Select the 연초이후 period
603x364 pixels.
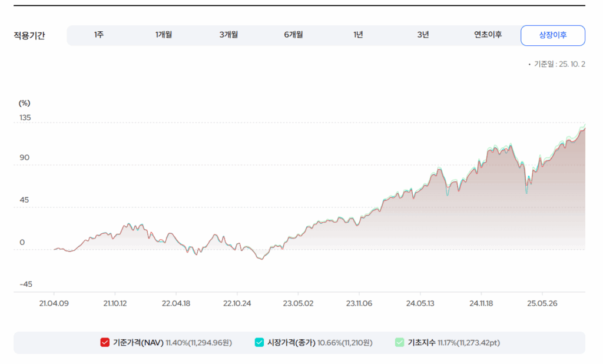click(488, 35)
